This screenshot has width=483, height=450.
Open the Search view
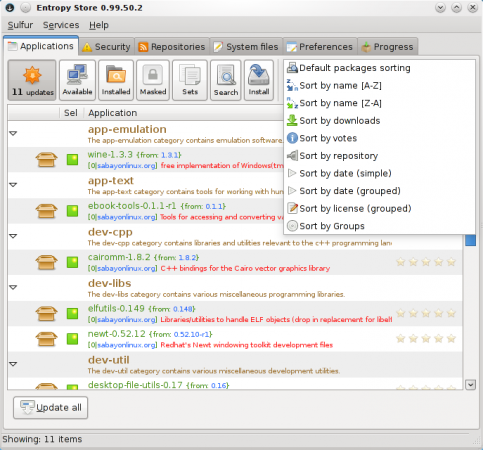226,80
